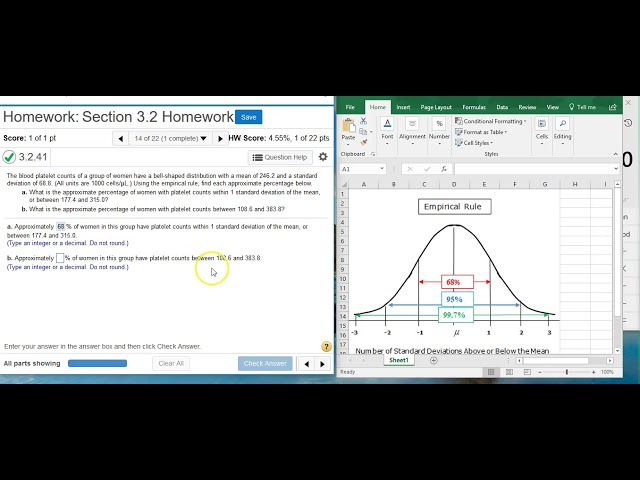Viewport: 640px width, 480px height.
Task: Open the Font group icon
Action: pyautogui.click(x=387, y=124)
